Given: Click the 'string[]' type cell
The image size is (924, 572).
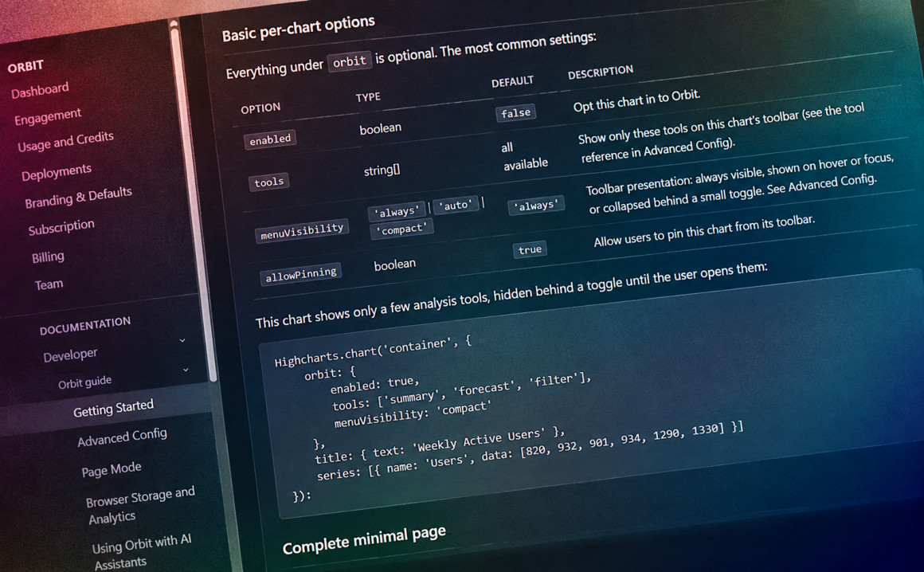Looking at the screenshot, I should [x=382, y=170].
